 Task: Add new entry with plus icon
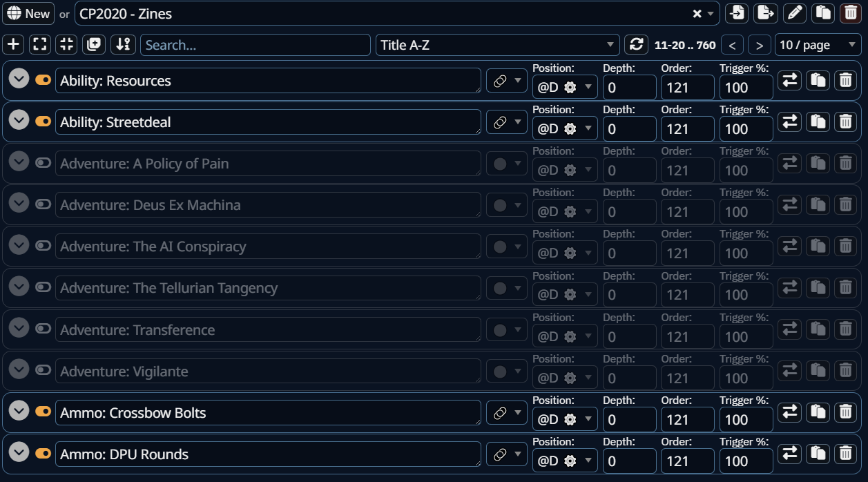(13, 44)
